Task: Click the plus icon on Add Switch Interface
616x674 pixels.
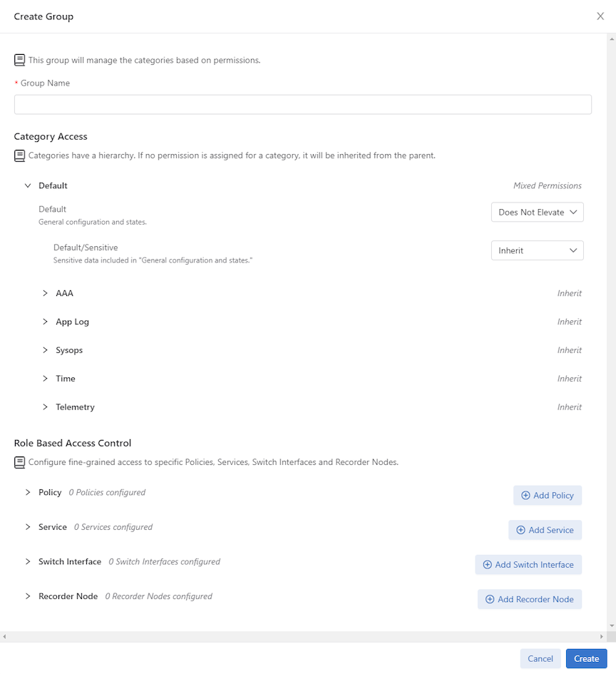Action: [487, 564]
